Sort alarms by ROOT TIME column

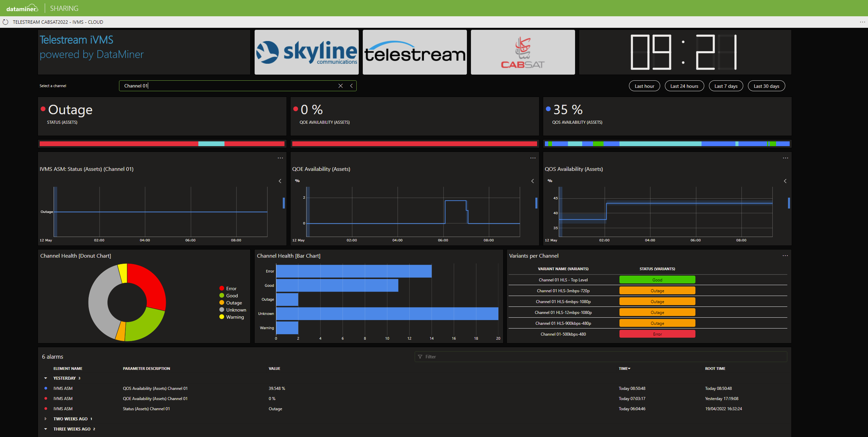(715, 369)
